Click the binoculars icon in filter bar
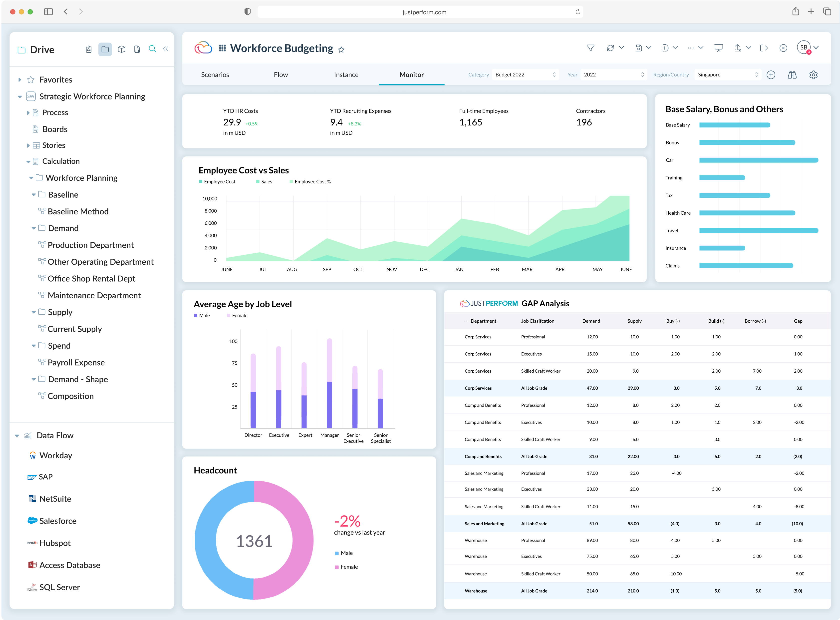Viewport: 840px width, 620px height. pos(792,75)
